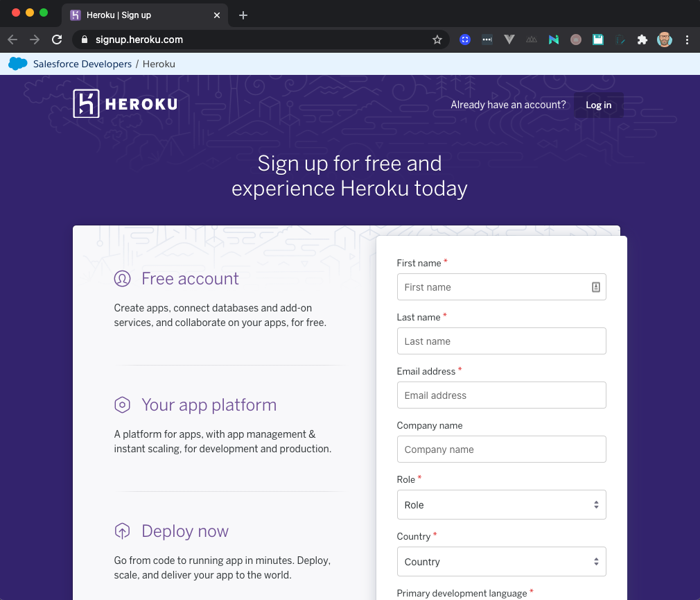Viewport: 700px width, 600px height.
Task: Bookmark the page with the star icon
Action: pyautogui.click(x=437, y=40)
